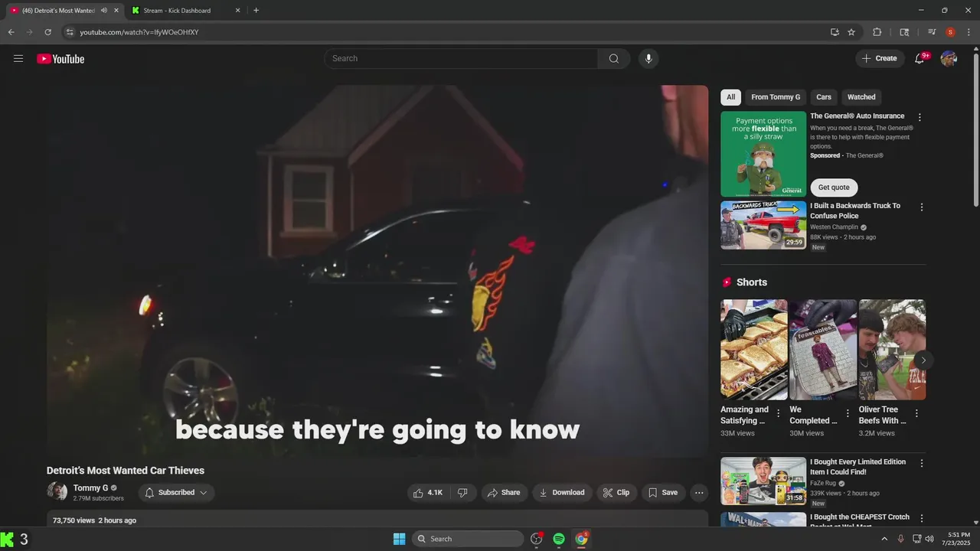The image size is (980, 551).
Task: Save the video to playlist
Action: (x=663, y=493)
